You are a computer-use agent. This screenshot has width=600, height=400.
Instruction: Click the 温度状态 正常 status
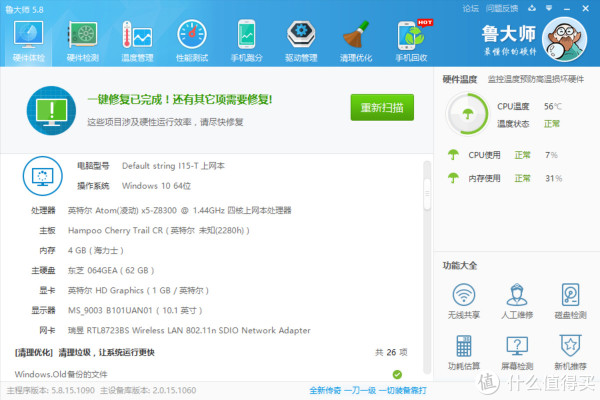[x=551, y=124]
